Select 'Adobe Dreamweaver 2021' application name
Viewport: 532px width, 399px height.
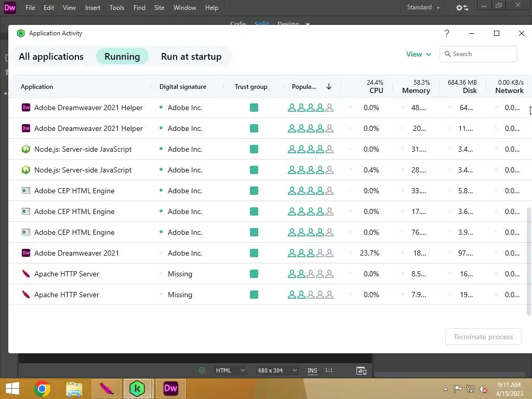pyautogui.click(x=77, y=253)
